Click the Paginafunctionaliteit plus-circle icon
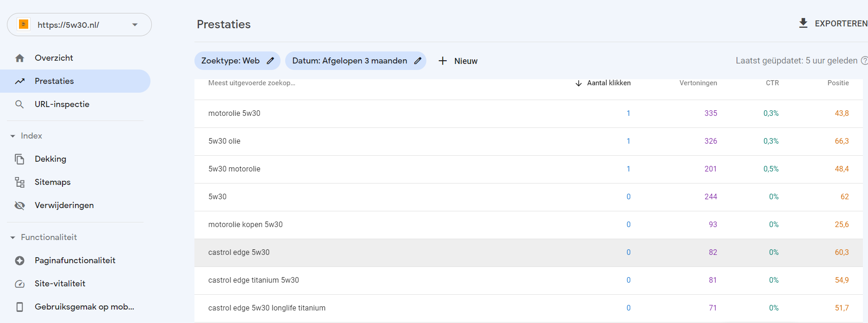The width and height of the screenshot is (868, 323). point(19,260)
